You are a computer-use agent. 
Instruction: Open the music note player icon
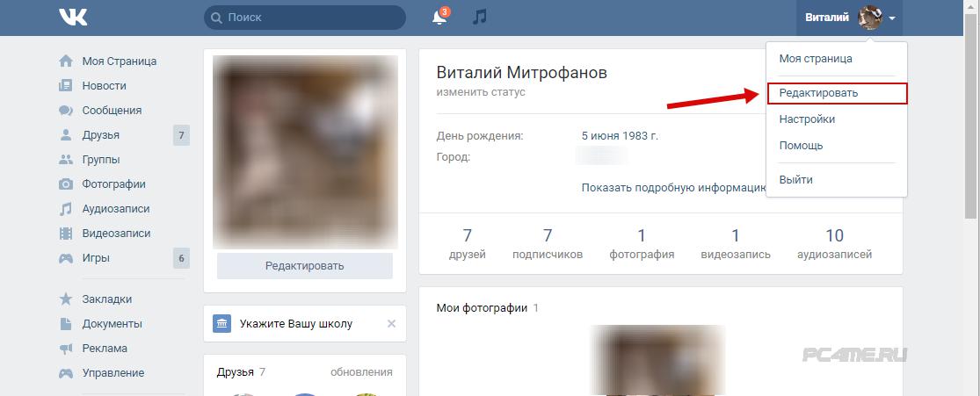point(479,17)
